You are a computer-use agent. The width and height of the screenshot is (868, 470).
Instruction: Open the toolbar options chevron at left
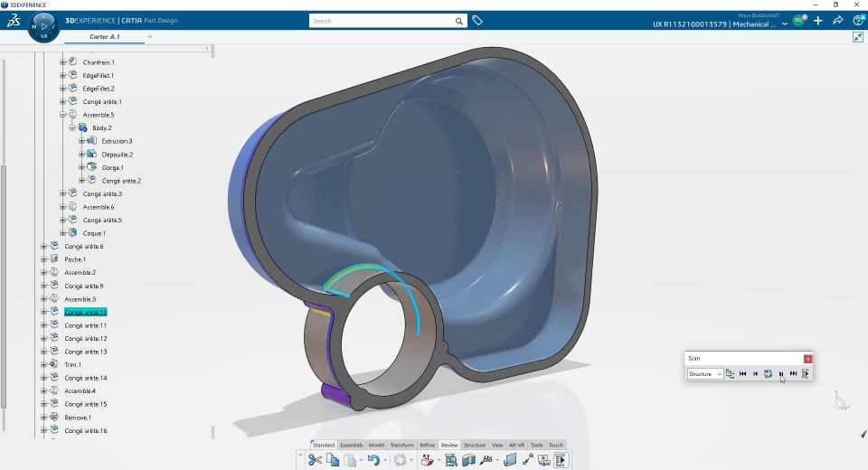pyautogui.click(x=300, y=456)
